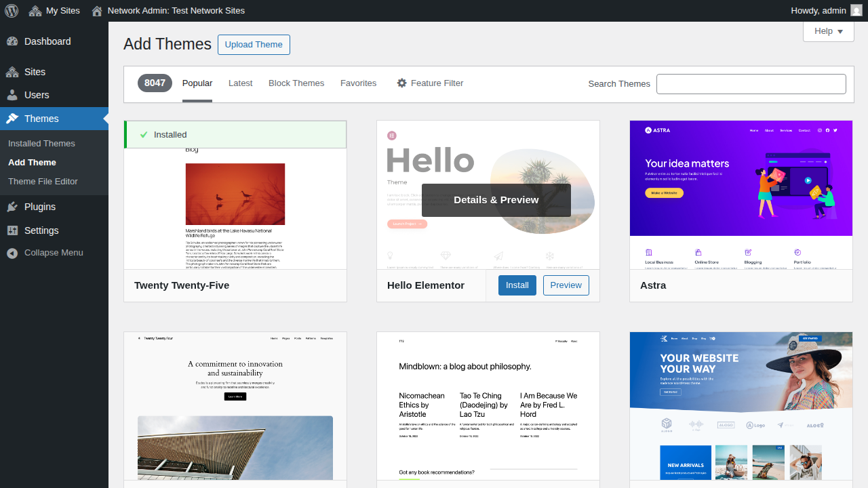This screenshot has width=868, height=488.
Task: Open the Astra theme thumbnail
Action: pyautogui.click(x=741, y=195)
